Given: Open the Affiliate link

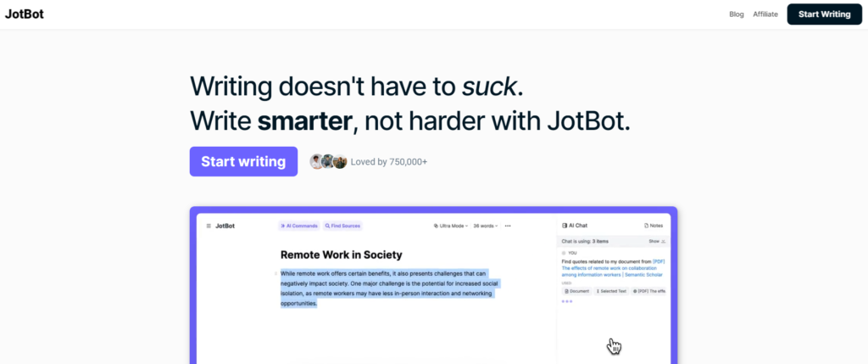Looking at the screenshot, I should point(765,14).
